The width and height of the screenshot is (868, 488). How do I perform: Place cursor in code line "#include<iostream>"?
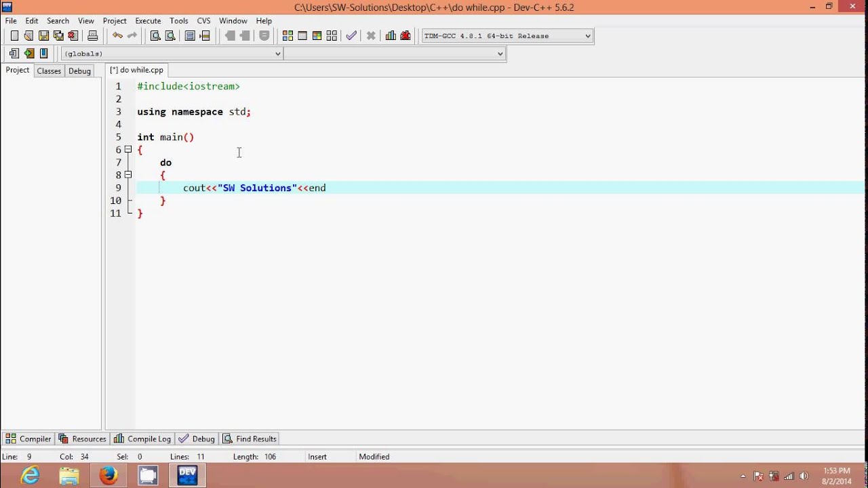coord(189,86)
